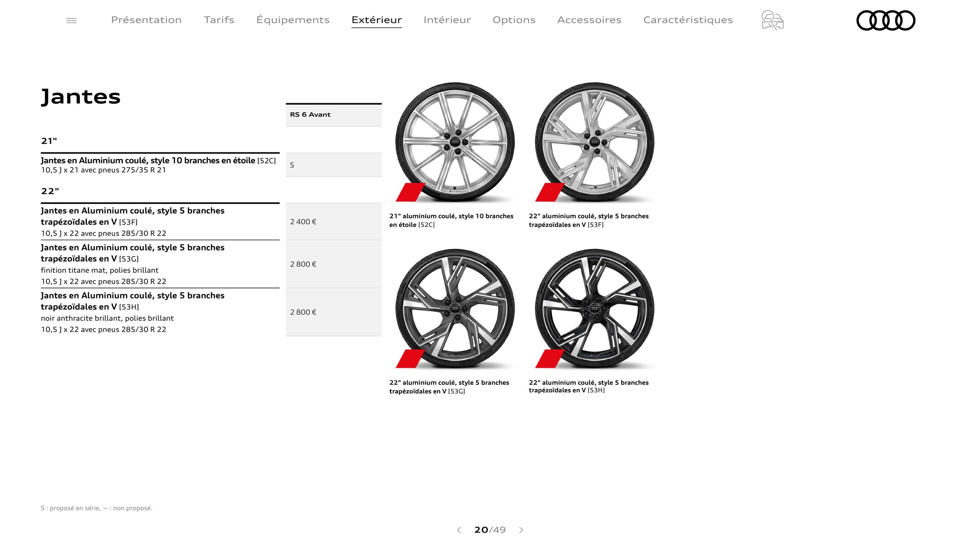Image resolution: width=980 pixels, height=551 pixels.
Task: Switch to the Intérieur tab
Action: [447, 20]
